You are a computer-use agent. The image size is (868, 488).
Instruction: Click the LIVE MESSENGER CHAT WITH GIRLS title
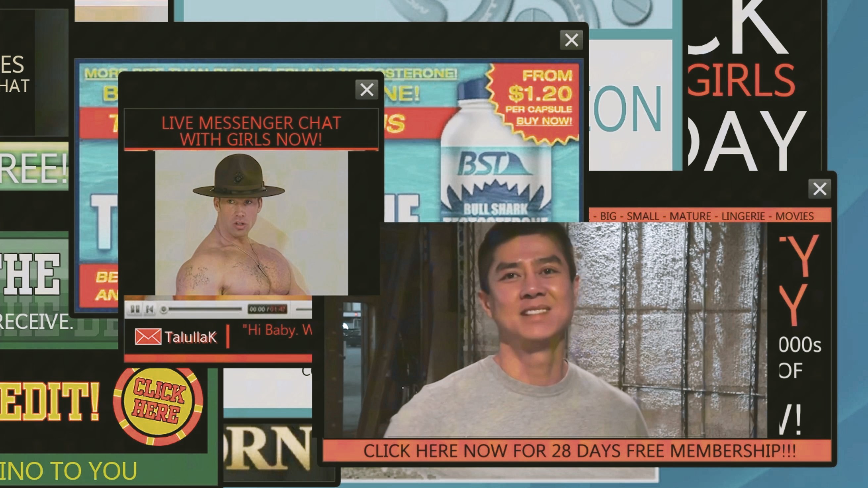pos(251,130)
